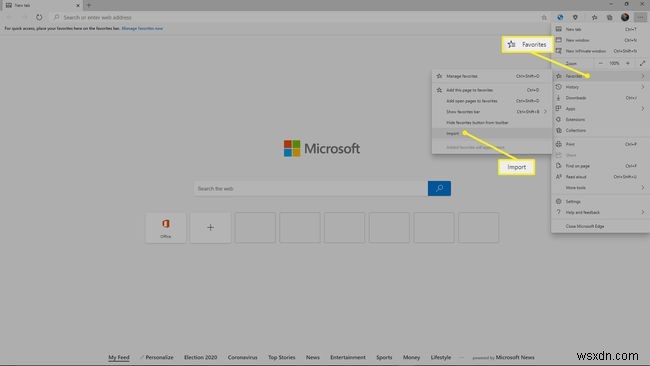This screenshot has height=366, width=650.
Task: Click the Settings and more ellipsis button
Action: [x=640, y=17]
